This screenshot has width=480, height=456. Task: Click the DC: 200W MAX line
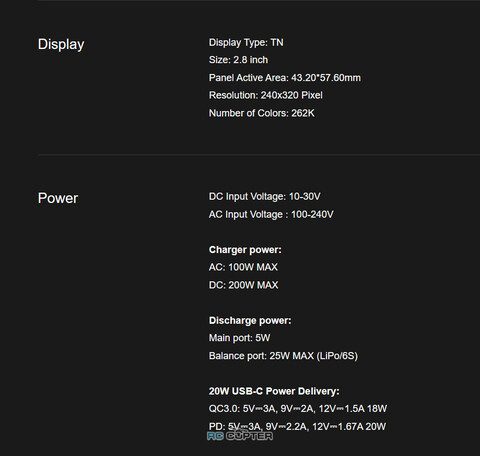click(243, 285)
